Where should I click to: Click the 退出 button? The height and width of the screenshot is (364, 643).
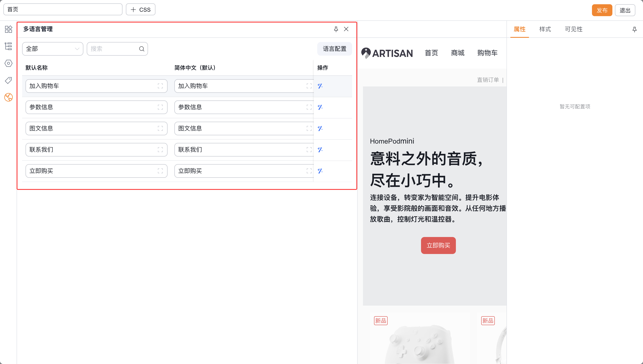tap(625, 10)
